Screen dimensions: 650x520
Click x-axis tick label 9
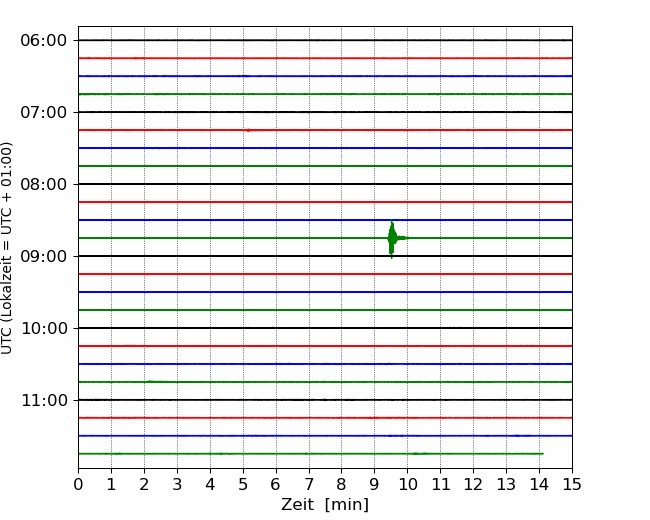coord(375,484)
